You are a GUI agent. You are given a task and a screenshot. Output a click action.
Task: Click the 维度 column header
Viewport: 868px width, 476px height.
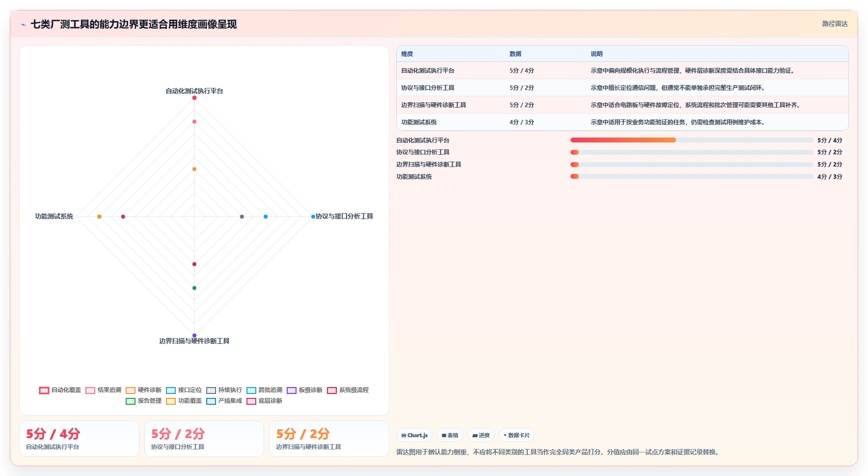coord(407,54)
